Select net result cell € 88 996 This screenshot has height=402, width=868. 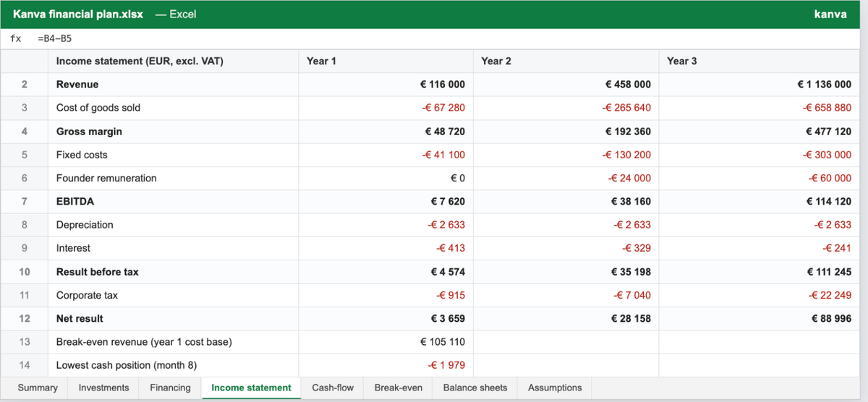(759, 319)
